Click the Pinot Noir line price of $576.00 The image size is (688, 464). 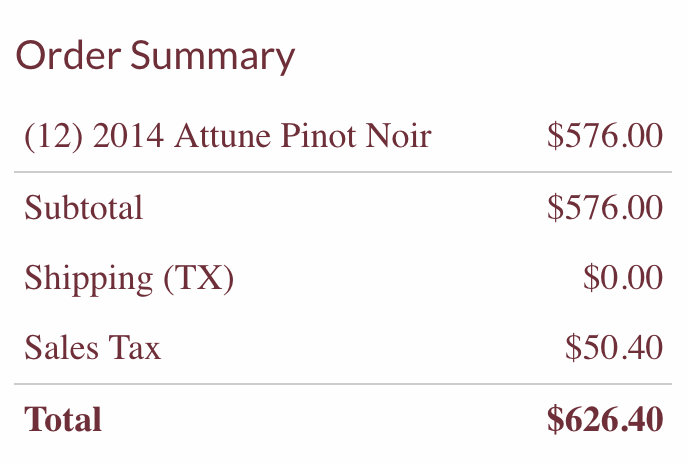[604, 136]
